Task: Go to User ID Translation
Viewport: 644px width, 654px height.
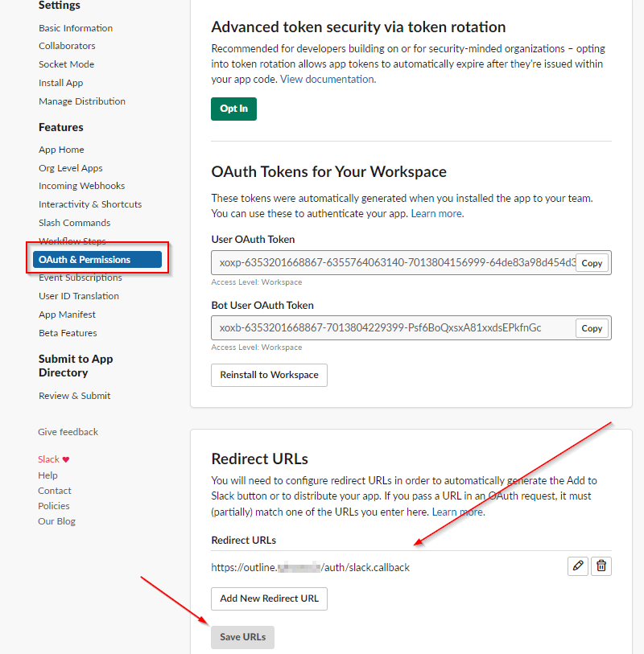Action: point(79,296)
